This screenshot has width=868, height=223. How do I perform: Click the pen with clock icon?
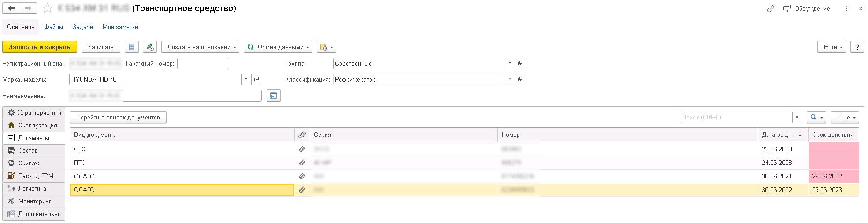pos(150,47)
